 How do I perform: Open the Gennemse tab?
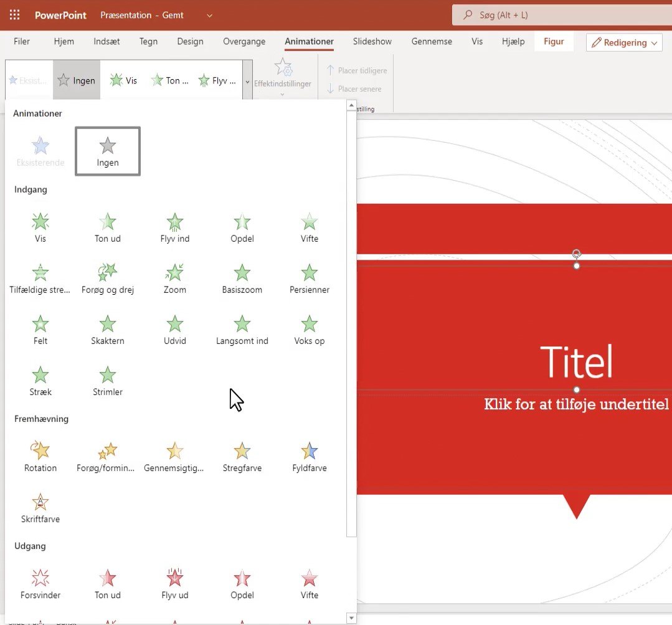click(x=432, y=41)
